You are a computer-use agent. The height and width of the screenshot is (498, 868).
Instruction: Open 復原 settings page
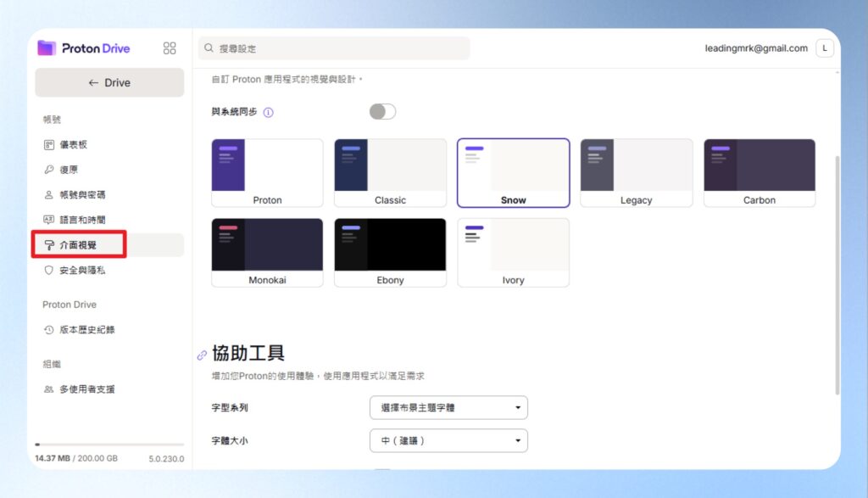click(x=109, y=170)
